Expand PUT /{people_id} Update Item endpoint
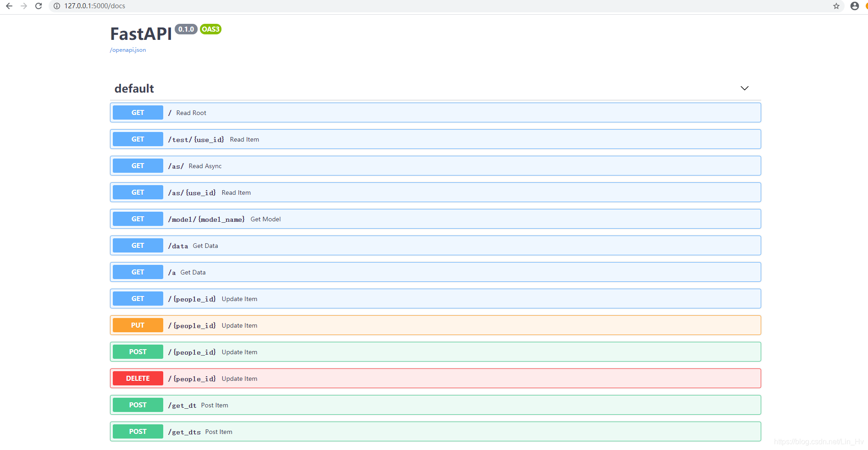This screenshot has width=868, height=450. (x=435, y=325)
